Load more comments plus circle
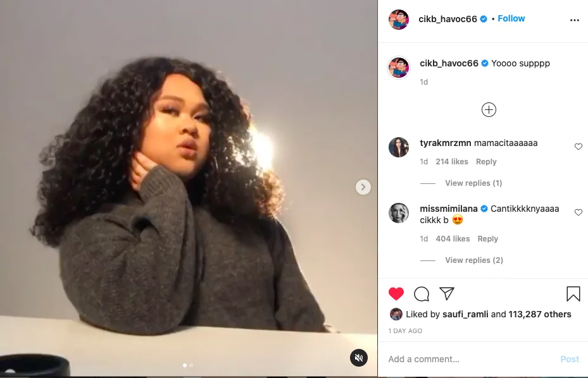 tap(489, 110)
